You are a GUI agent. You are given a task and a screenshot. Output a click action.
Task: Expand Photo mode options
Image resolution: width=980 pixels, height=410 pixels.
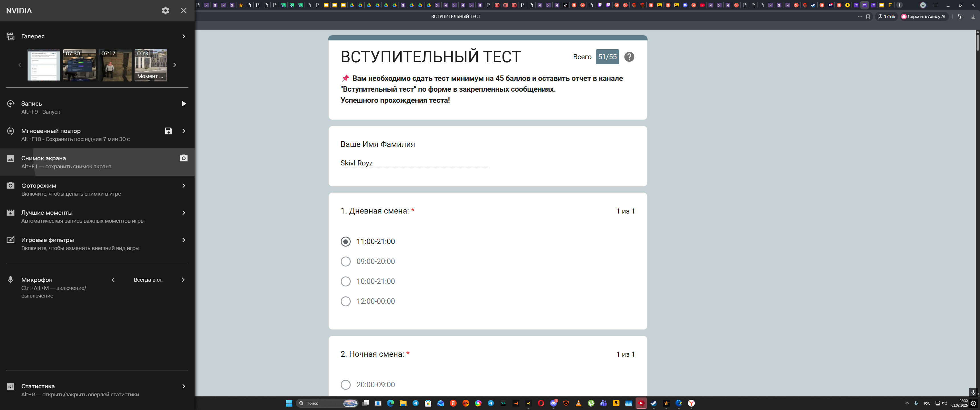[183, 186]
